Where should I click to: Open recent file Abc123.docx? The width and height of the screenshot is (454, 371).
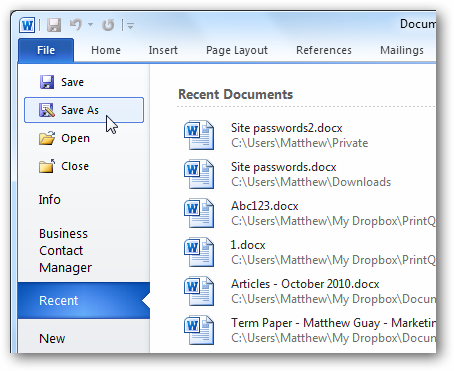pyautogui.click(x=265, y=206)
